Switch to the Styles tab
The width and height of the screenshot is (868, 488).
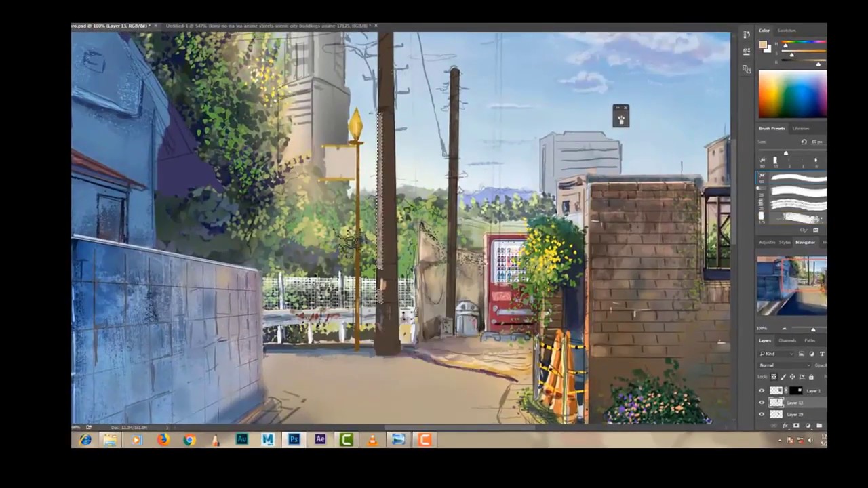[785, 242]
